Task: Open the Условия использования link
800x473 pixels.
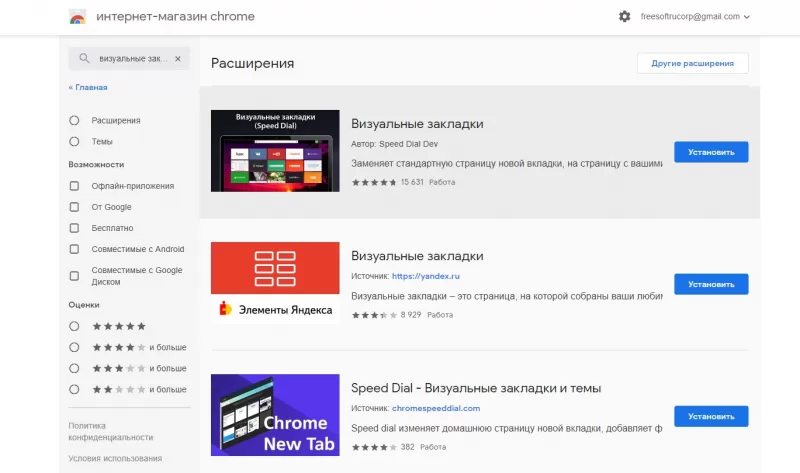Action: click(115, 458)
